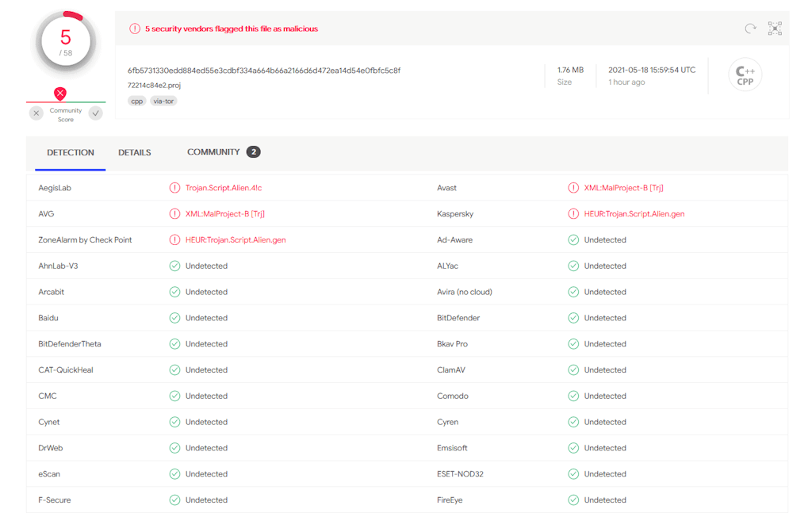Vote harmless with the checkmark community button

click(96, 113)
